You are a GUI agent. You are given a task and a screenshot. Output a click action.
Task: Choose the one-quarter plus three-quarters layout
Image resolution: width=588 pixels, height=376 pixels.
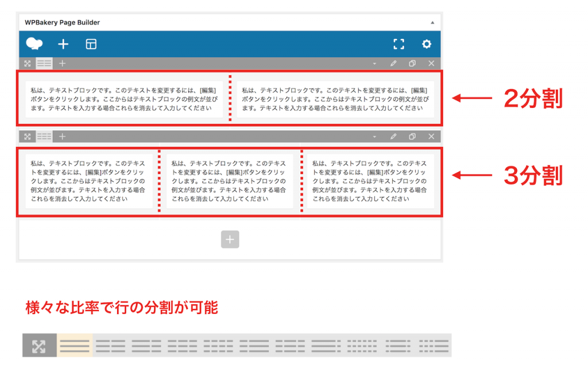[x=254, y=346]
